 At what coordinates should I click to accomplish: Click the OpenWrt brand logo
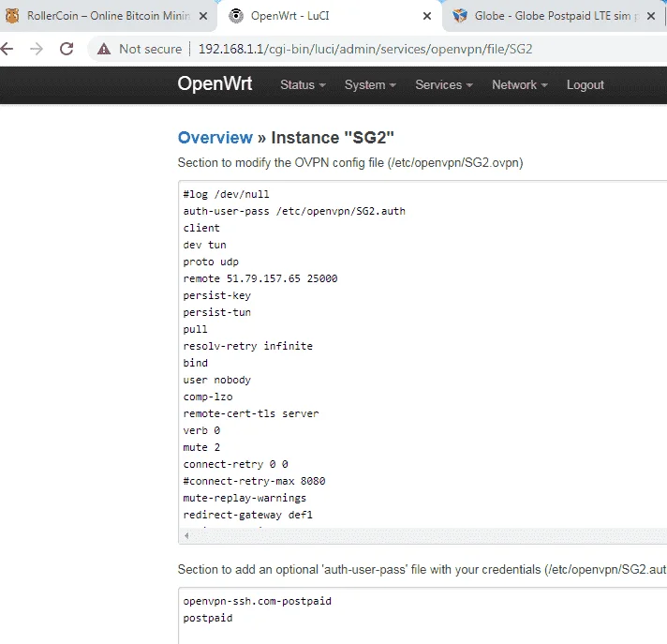tap(215, 83)
